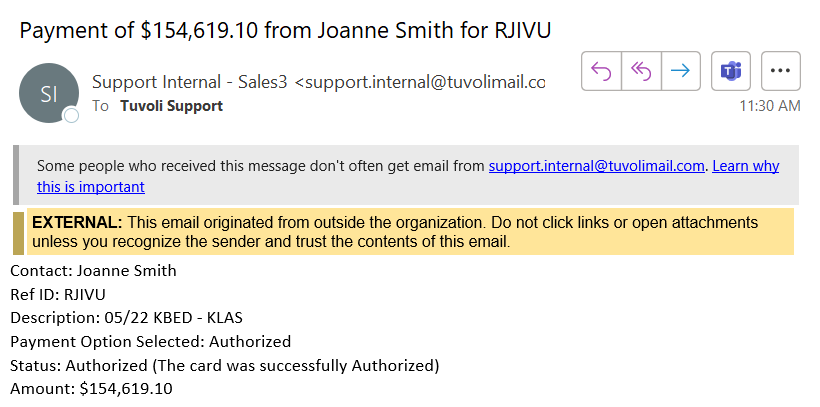Image resolution: width=820 pixels, height=407 pixels.
Task: Click the 11:30 AM timestamp
Action: coord(769,105)
